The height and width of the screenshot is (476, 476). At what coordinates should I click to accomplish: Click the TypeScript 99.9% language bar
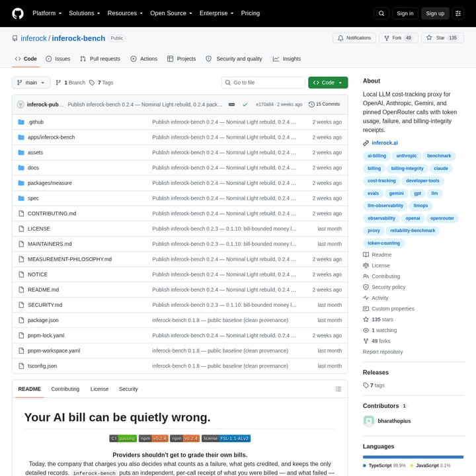[x=413, y=457]
